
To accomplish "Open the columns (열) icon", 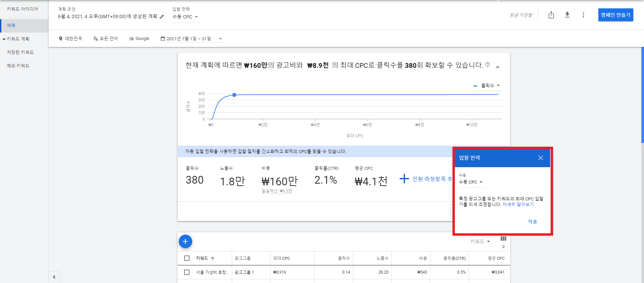I will (503, 239).
